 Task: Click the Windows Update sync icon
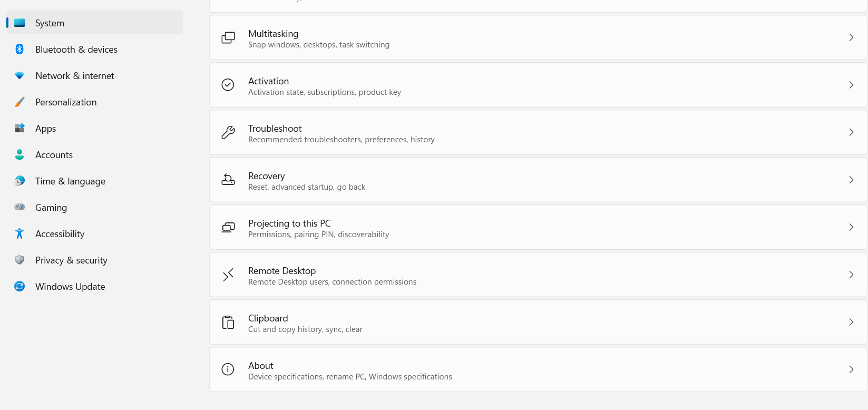[19, 286]
